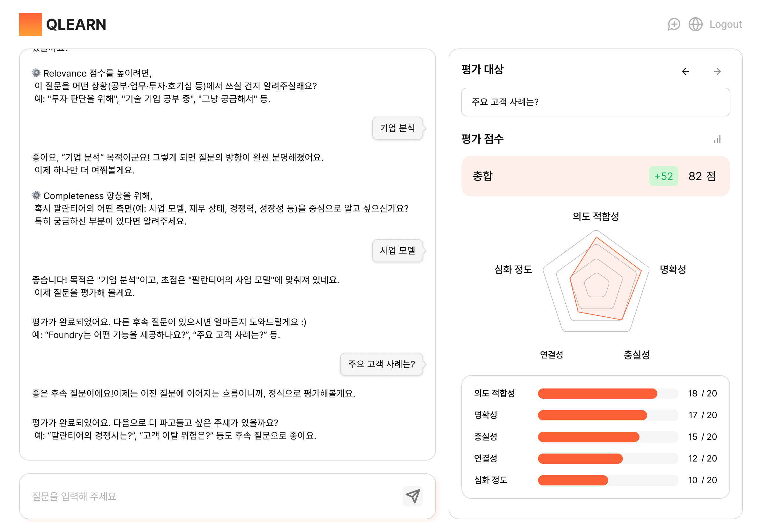The image size is (762, 532).
Task: Click the 주요 고객 사례는? chat bubble
Action: 381,364
